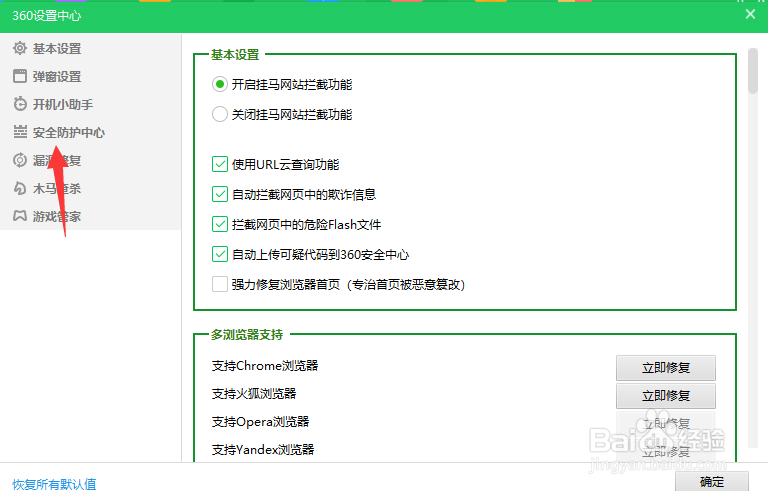Click 恢复所有默认值 link

pos(54,484)
